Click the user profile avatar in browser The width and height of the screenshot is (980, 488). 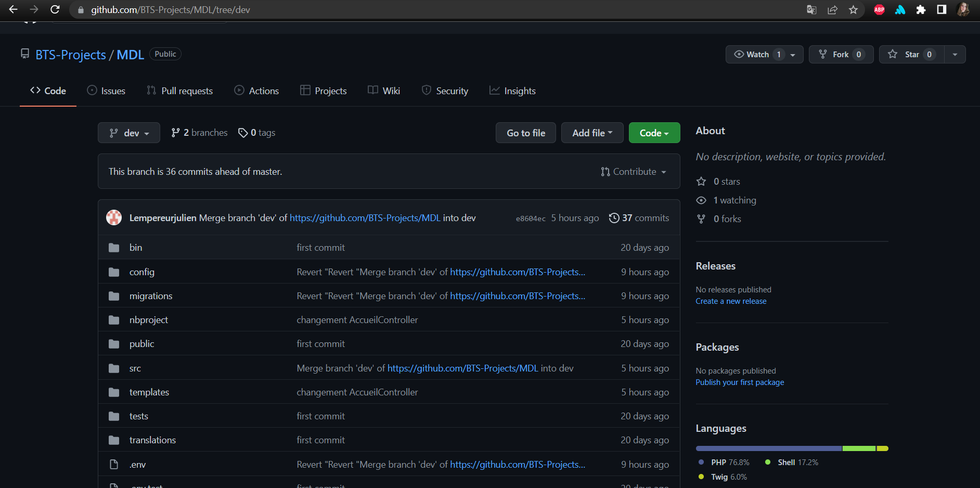(x=963, y=9)
